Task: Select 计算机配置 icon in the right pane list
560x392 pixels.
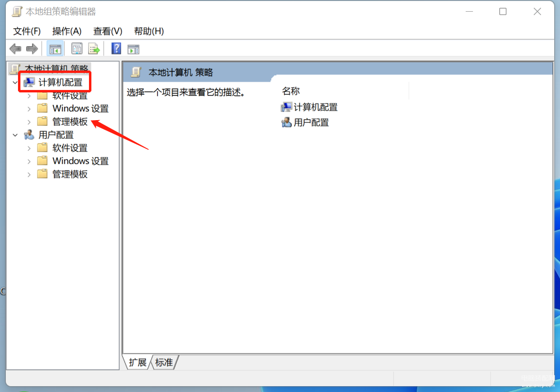Action: [286, 107]
